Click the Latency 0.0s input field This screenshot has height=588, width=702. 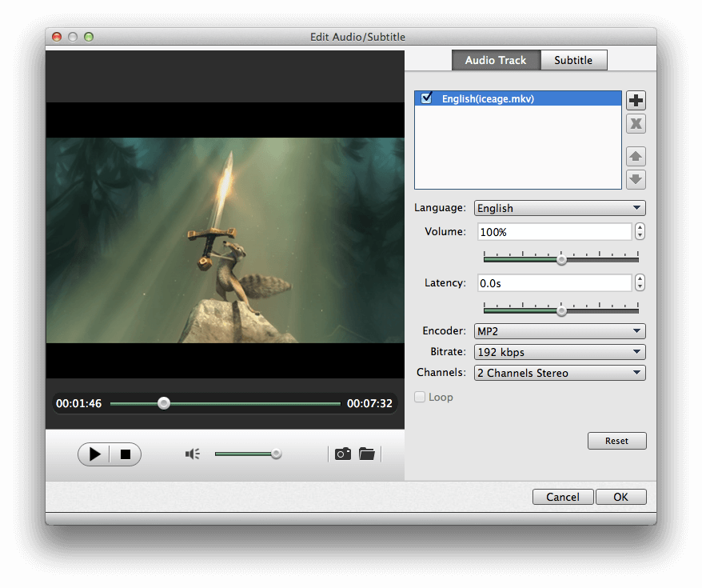(555, 283)
